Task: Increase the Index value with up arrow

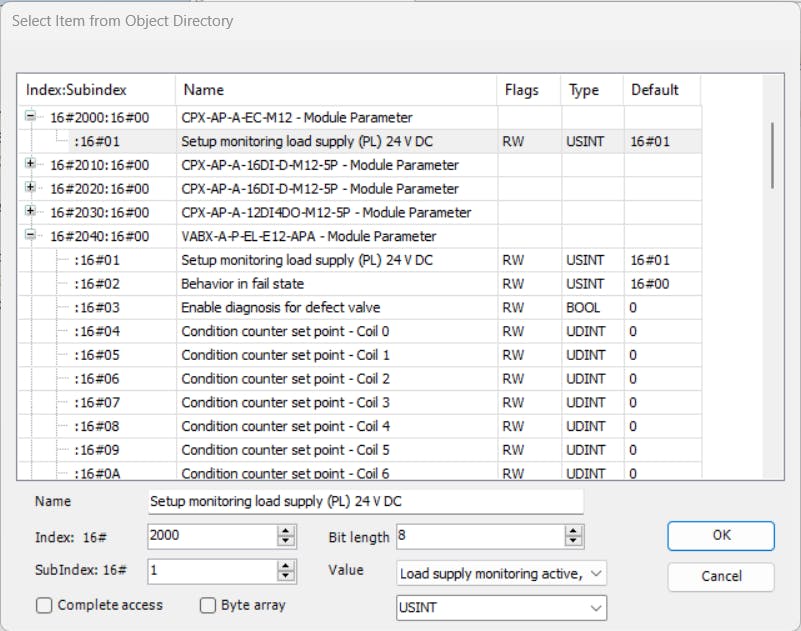Action: [286, 531]
